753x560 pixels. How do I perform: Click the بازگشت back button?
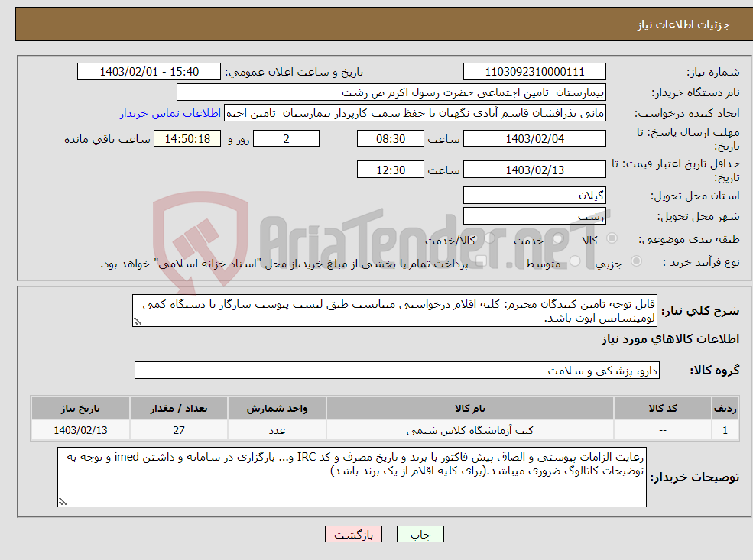click(353, 534)
